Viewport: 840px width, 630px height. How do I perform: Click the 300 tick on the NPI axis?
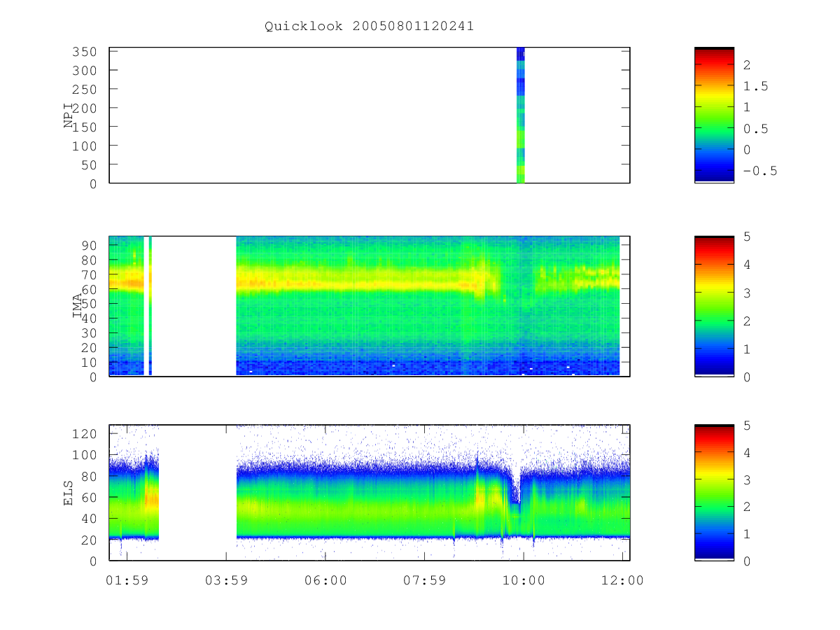pos(86,71)
